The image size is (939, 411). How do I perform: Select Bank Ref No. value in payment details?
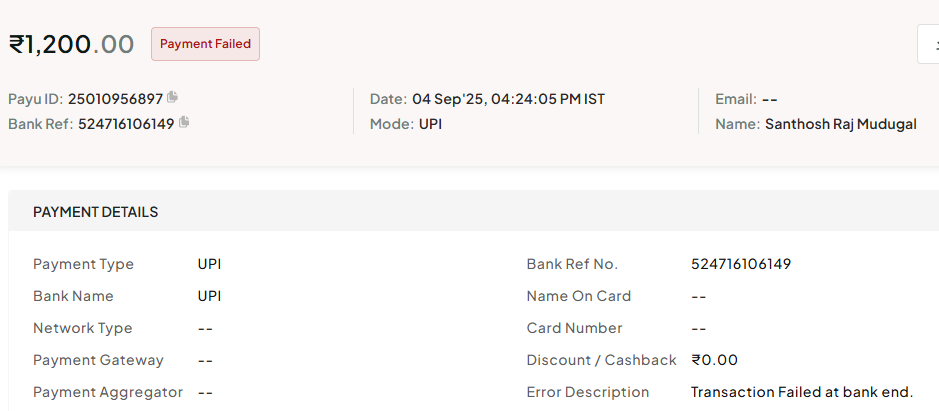point(741,264)
